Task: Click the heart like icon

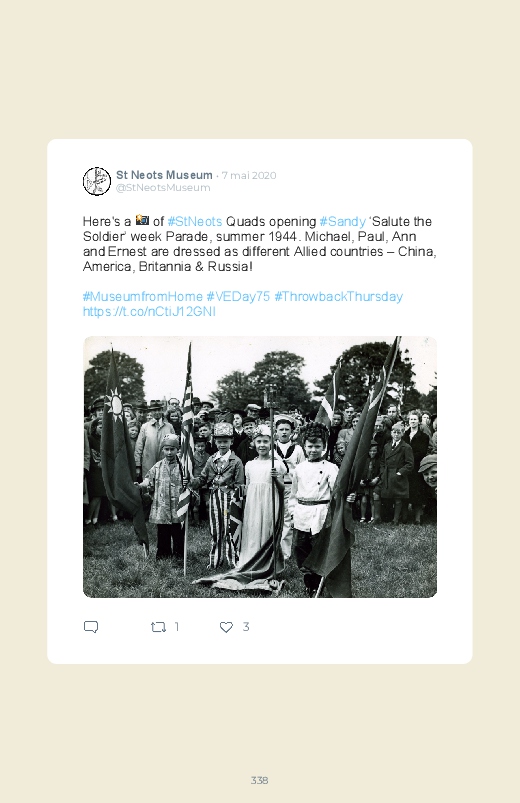Action: (x=226, y=627)
